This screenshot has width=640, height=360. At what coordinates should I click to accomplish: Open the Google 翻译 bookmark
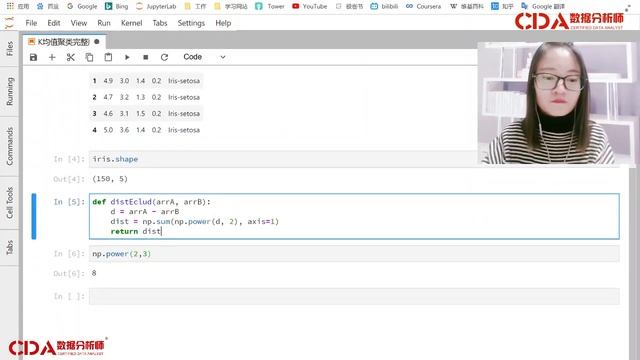click(x=543, y=6)
